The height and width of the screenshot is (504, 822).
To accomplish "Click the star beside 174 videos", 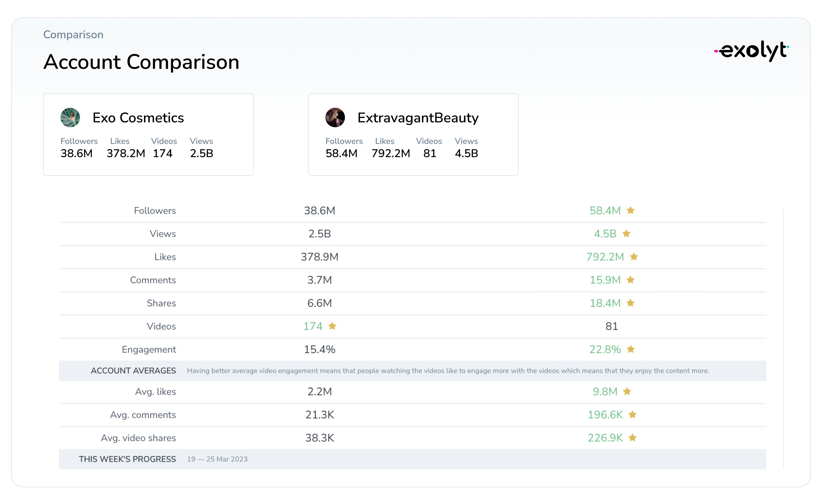I will (x=332, y=326).
